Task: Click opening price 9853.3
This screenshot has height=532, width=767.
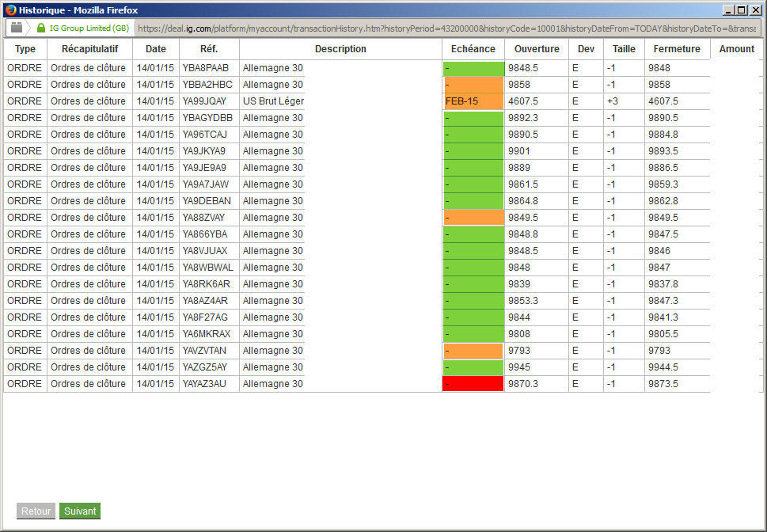Action: [523, 301]
